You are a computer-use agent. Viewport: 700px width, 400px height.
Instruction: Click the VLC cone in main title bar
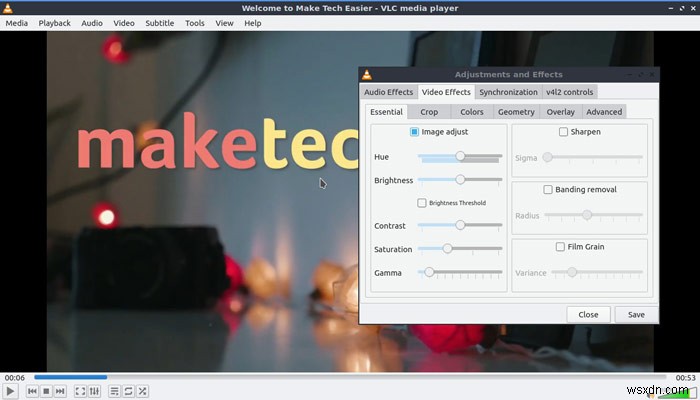[8, 8]
